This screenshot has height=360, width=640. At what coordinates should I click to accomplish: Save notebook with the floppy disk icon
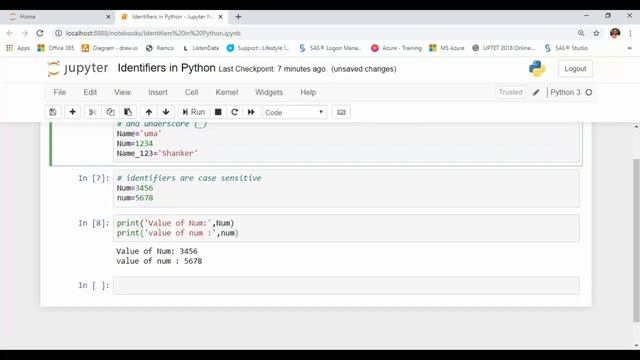click(x=53, y=112)
